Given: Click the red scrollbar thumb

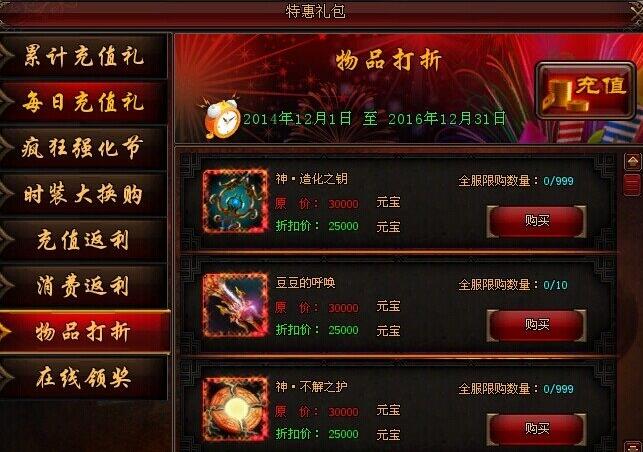Looking at the screenshot, I should [632, 185].
